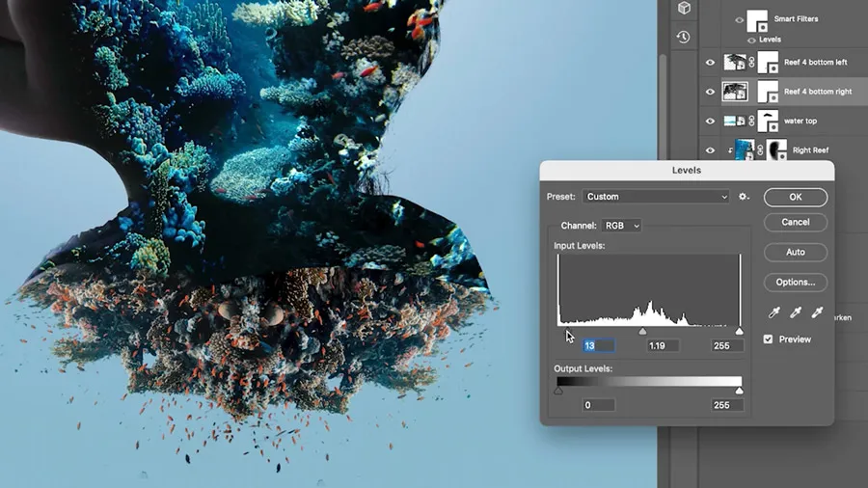Select the Right Reef layer thumbnail
This screenshot has height=488, width=868.
(x=745, y=149)
